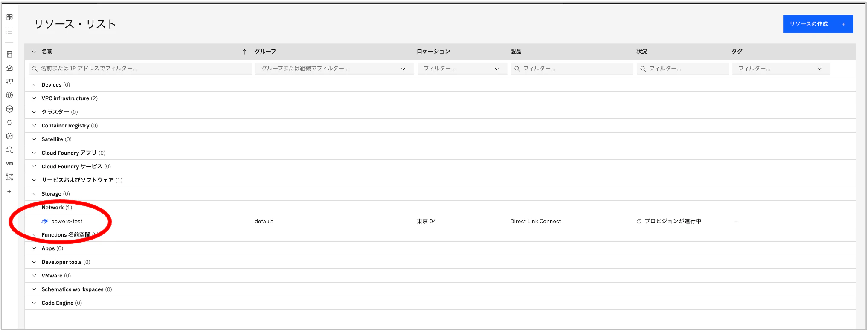Expand the Apps group
The width and height of the screenshot is (868, 332).
[34, 248]
